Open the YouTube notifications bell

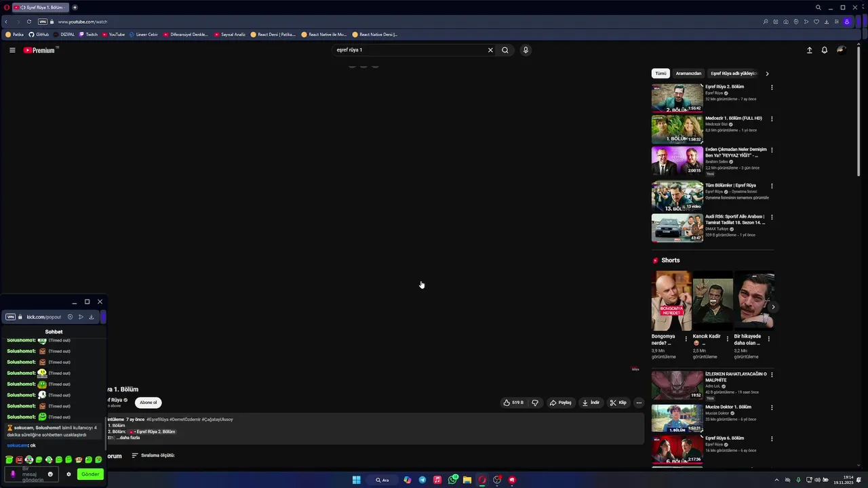point(825,50)
